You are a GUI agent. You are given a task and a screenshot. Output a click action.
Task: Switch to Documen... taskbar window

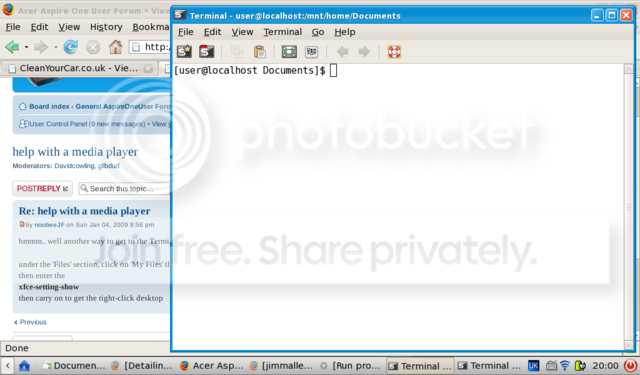point(74,366)
